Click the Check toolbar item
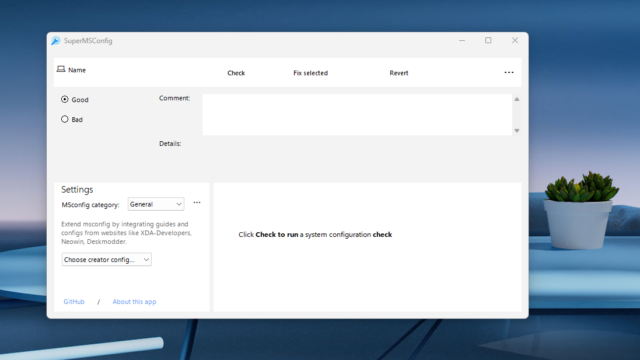 pyautogui.click(x=236, y=73)
